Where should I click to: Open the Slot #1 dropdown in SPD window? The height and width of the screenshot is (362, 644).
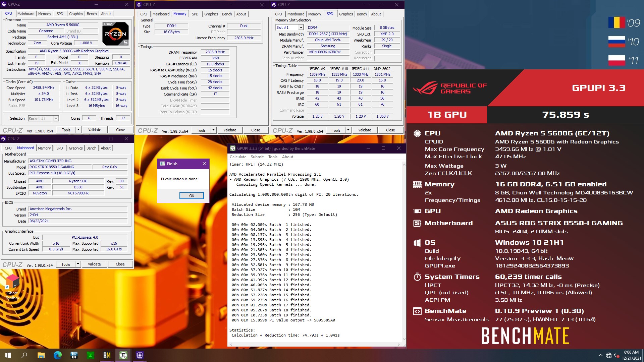(x=301, y=27)
